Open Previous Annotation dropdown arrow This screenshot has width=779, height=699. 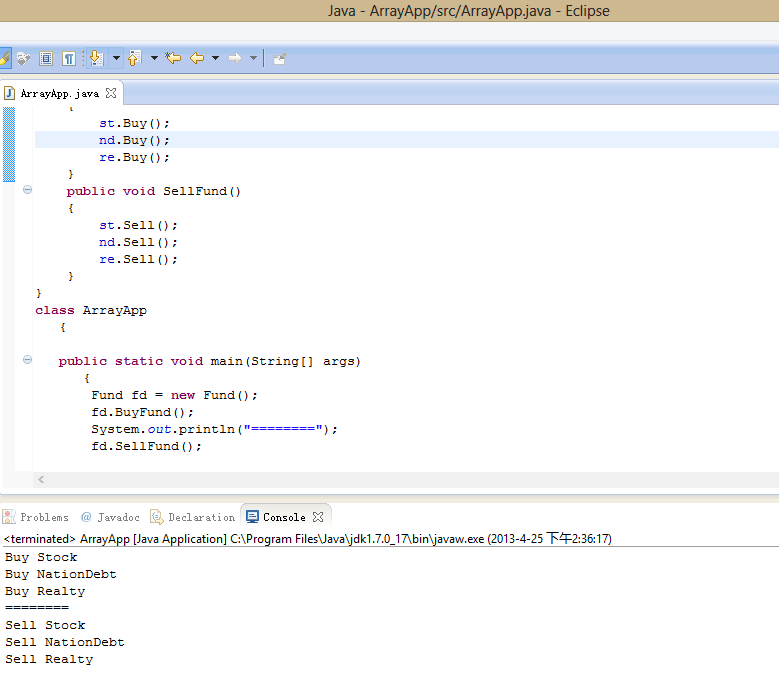click(154, 58)
